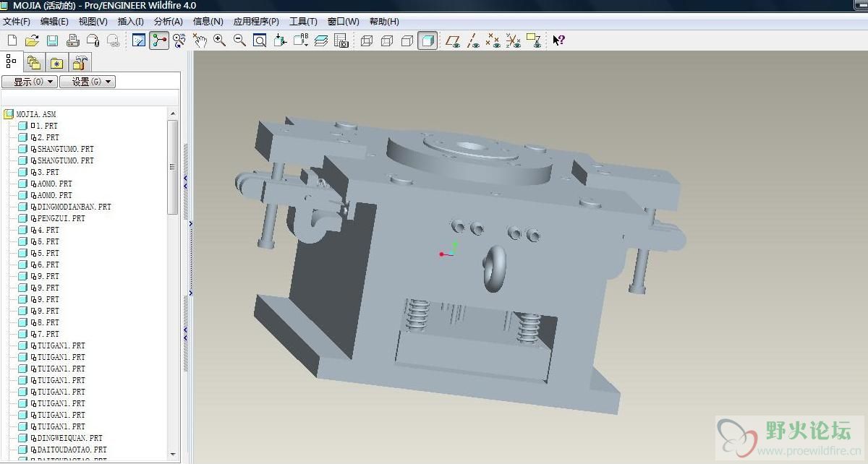Send a mail link with the chain icon
This screenshot has height=464, width=868.
click(113, 40)
